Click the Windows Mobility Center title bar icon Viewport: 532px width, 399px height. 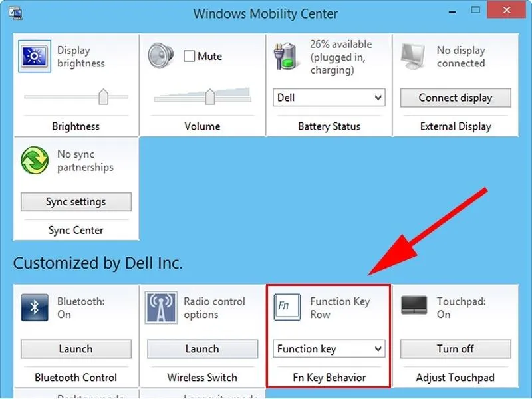click(x=15, y=13)
